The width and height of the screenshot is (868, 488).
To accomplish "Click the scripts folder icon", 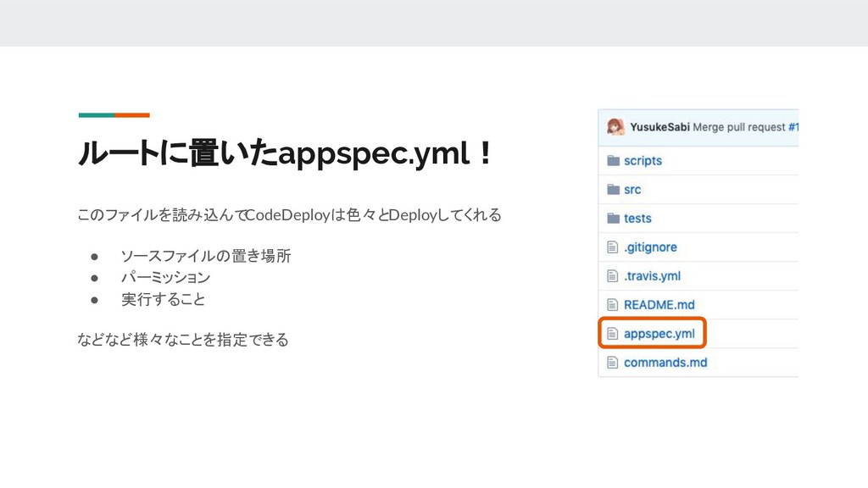I will (613, 161).
